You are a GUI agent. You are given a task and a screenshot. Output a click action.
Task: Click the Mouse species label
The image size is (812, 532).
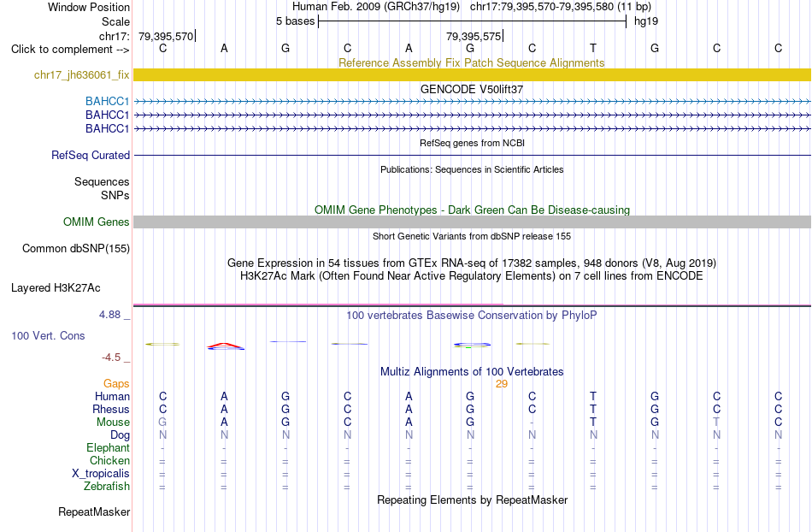tap(113, 423)
